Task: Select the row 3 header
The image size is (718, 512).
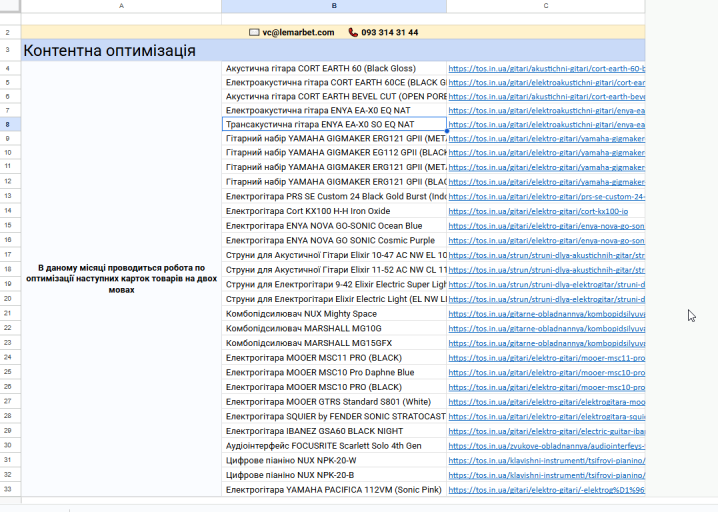Action: point(11,50)
